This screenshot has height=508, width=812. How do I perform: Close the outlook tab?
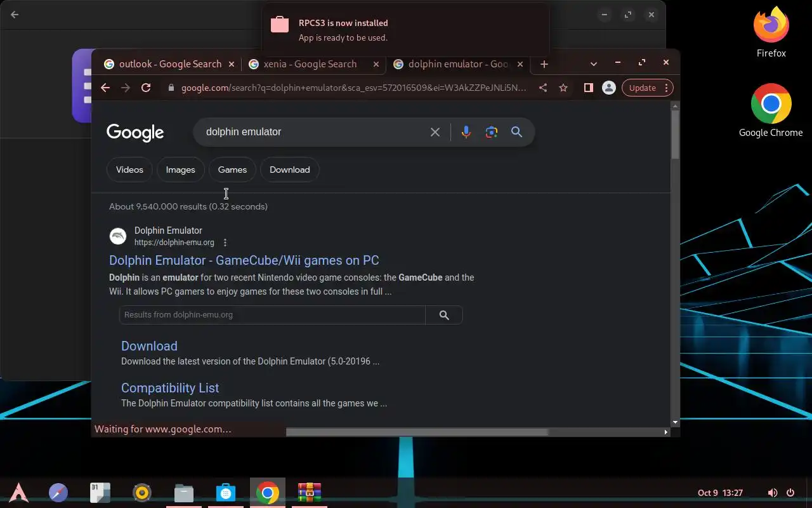(x=232, y=64)
